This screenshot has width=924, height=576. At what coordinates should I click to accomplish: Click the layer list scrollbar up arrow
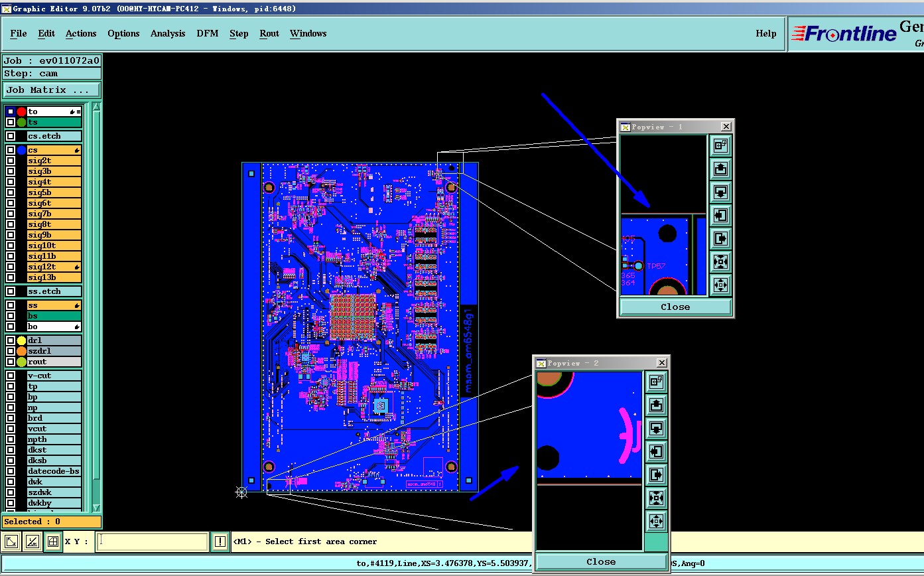pyautogui.click(x=97, y=108)
